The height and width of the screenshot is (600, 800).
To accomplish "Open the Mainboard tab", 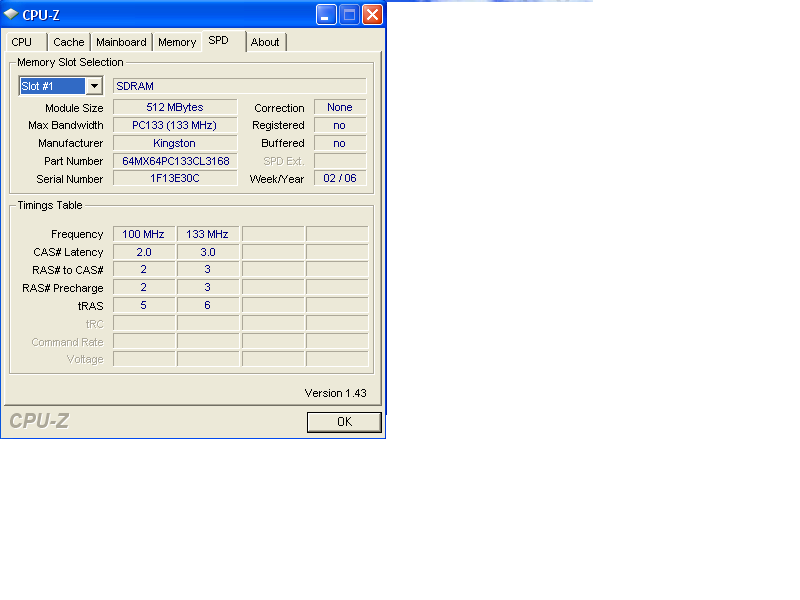I will 121,42.
